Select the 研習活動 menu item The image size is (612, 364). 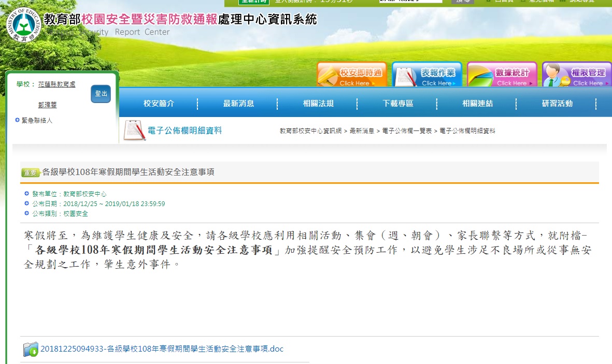(557, 104)
